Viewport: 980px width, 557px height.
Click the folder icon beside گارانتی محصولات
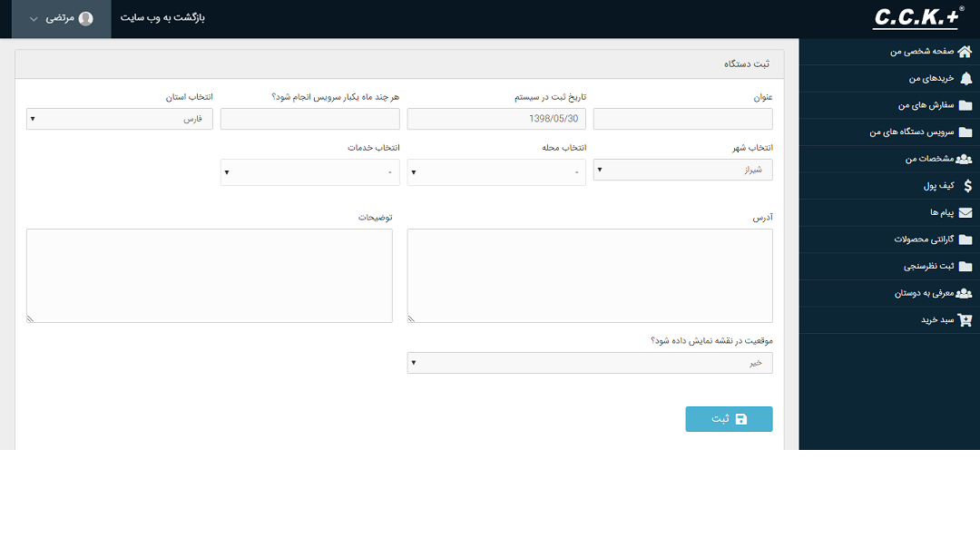pyautogui.click(x=965, y=239)
